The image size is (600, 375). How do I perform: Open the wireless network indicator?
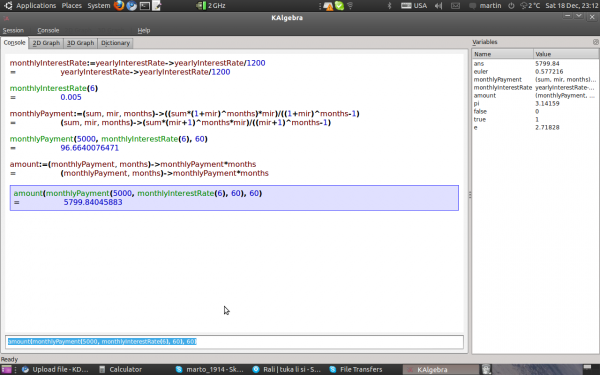pos(350,5)
